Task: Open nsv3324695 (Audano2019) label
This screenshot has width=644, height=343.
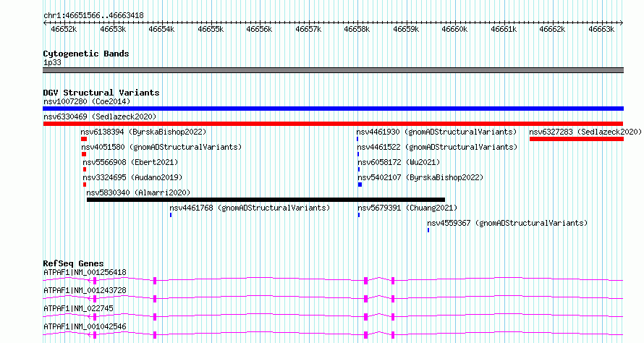Action: pos(132,177)
